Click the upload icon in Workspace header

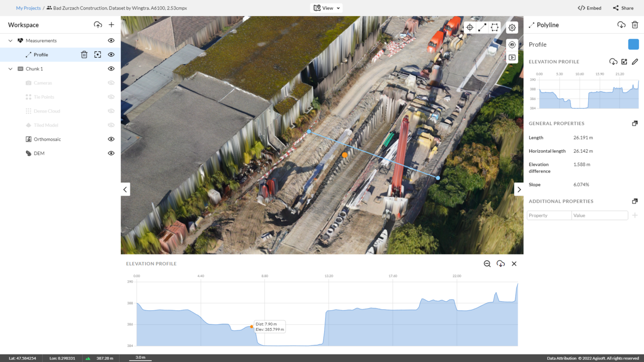point(98,25)
